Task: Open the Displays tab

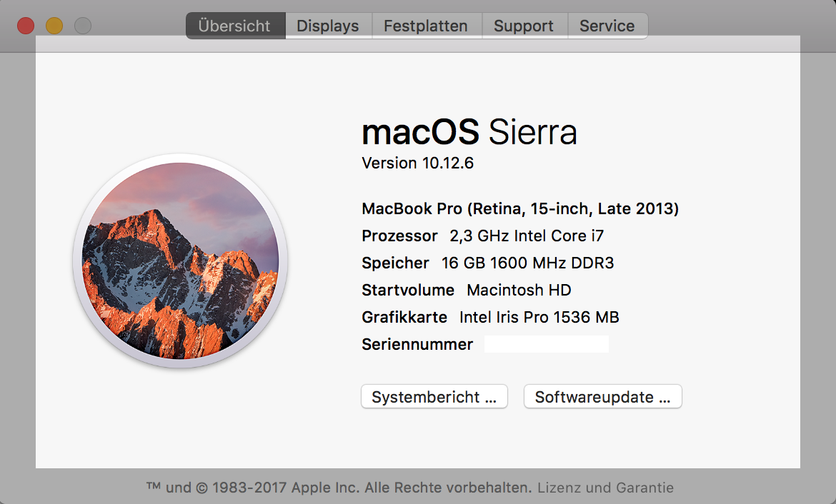Action: pyautogui.click(x=328, y=26)
